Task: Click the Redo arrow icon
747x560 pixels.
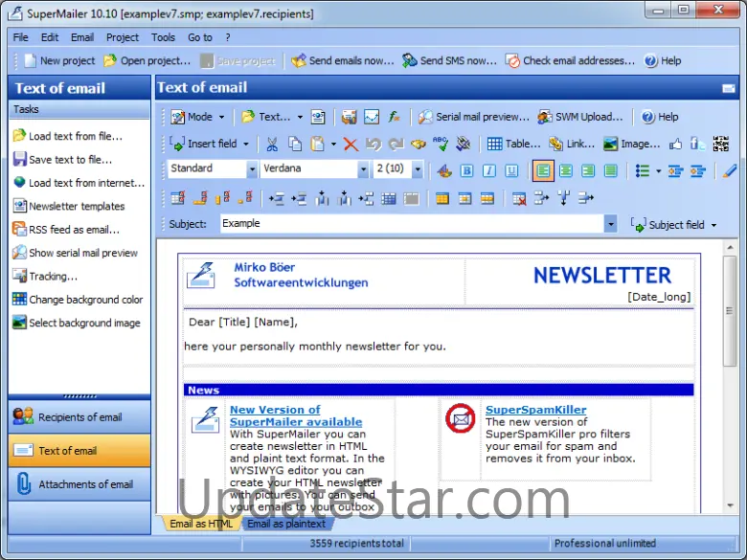Action: 396,144
